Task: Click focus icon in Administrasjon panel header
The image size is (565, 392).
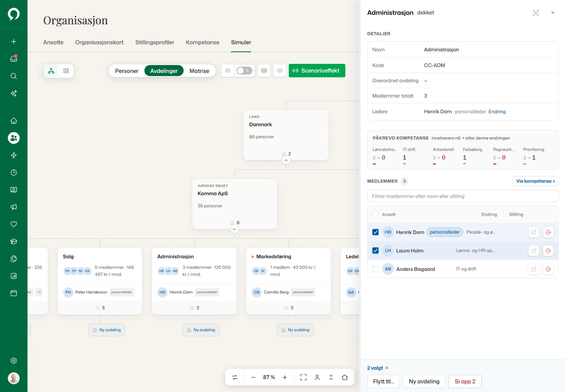Action: click(536, 13)
